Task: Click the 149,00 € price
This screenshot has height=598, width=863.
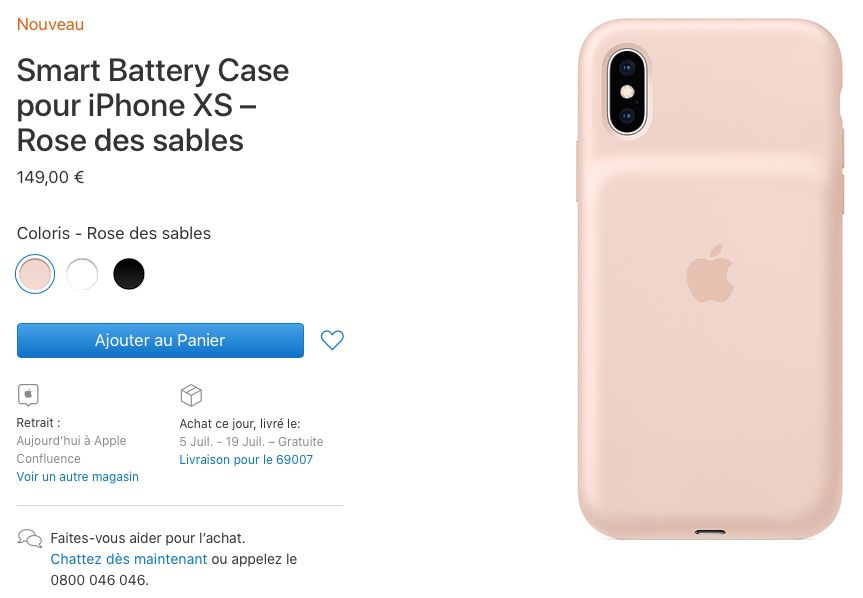Action: point(50,177)
